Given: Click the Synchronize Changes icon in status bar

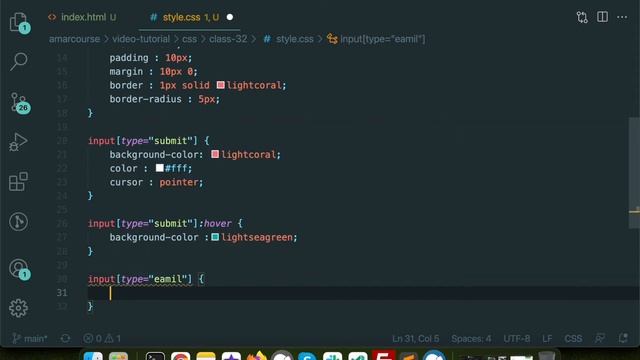Looking at the screenshot, I should tap(65, 338).
